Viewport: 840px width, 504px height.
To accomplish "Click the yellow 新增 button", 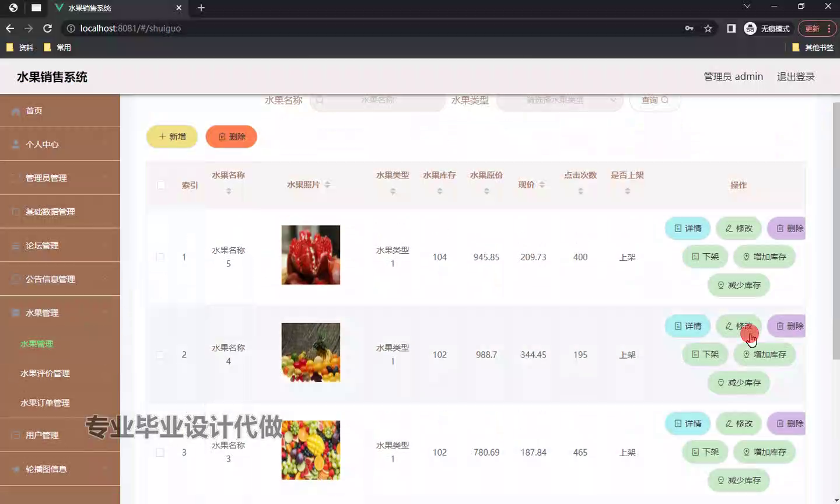I will (172, 136).
